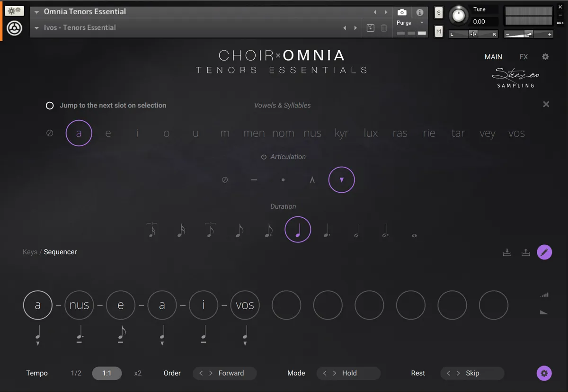Viewport: 568px width, 392px height.
Task: Open the Rest Skip selector
Action: coord(472,373)
